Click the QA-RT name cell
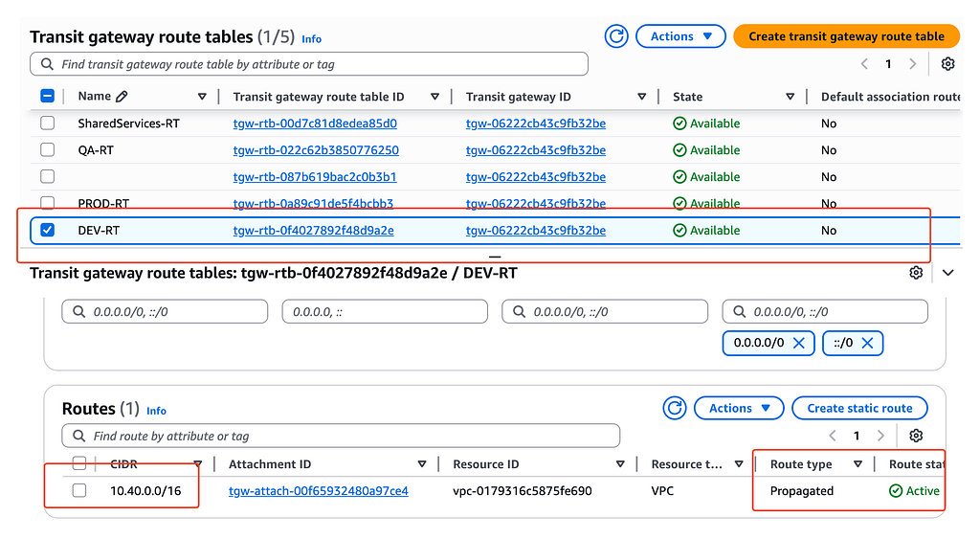The width and height of the screenshot is (980, 539). click(x=96, y=150)
